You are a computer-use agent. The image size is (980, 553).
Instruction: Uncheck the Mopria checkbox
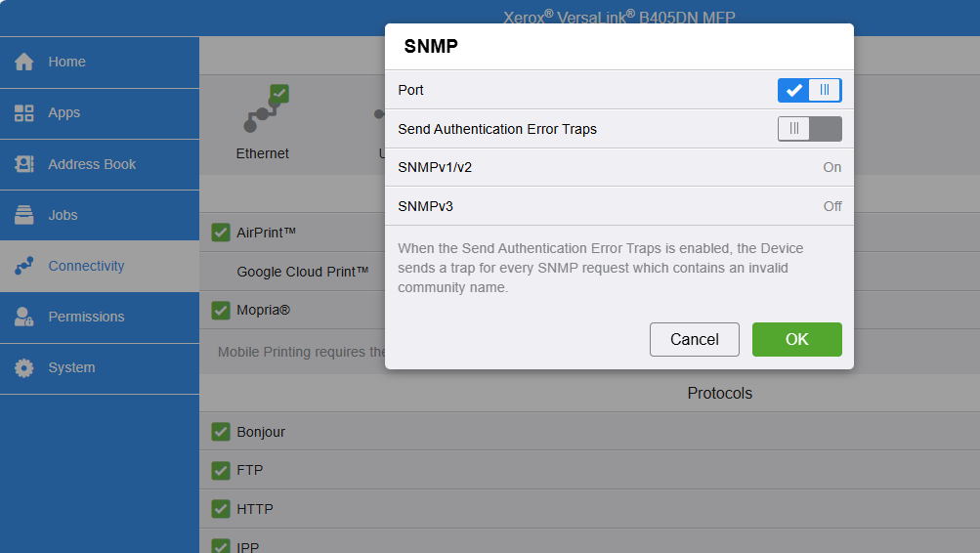(x=221, y=310)
